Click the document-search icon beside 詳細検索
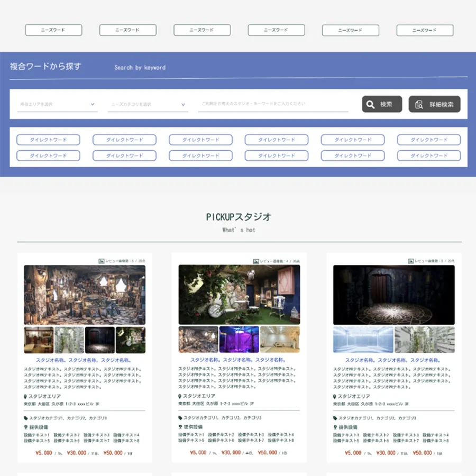Image resolution: width=476 pixels, height=476 pixels. (x=419, y=105)
